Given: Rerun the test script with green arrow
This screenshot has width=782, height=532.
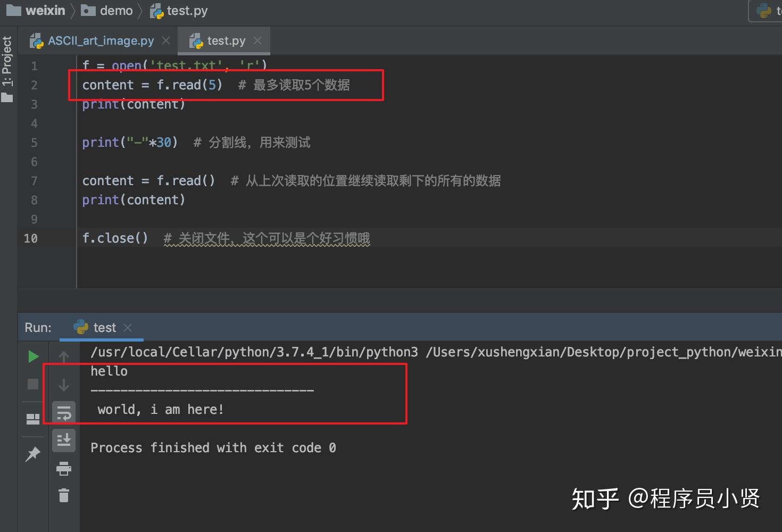Looking at the screenshot, I should pyautogui.click(x=33, y=355).
